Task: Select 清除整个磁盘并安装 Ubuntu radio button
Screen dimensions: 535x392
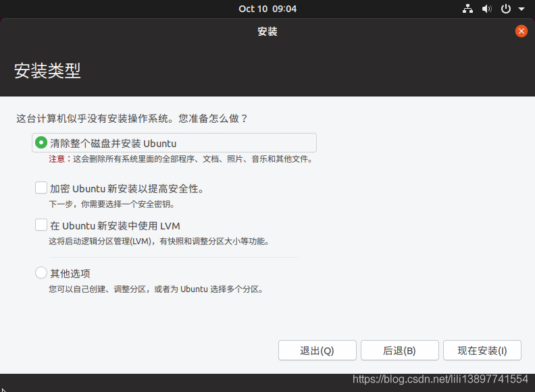Action: (41, 142)
